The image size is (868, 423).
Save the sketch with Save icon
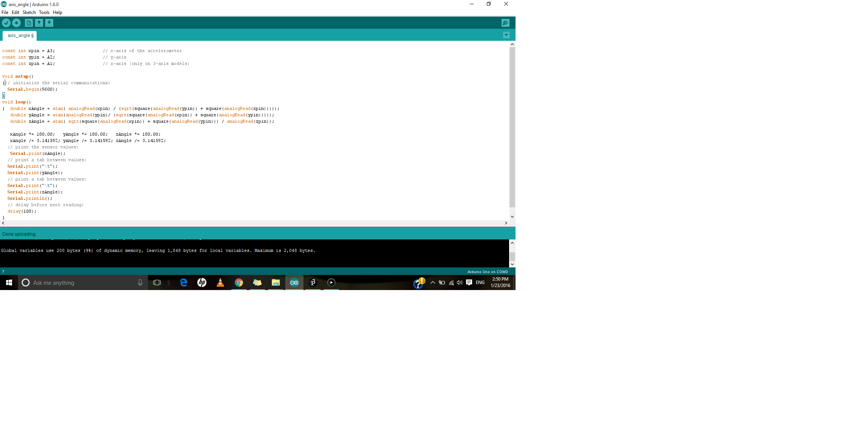[49, 23]
